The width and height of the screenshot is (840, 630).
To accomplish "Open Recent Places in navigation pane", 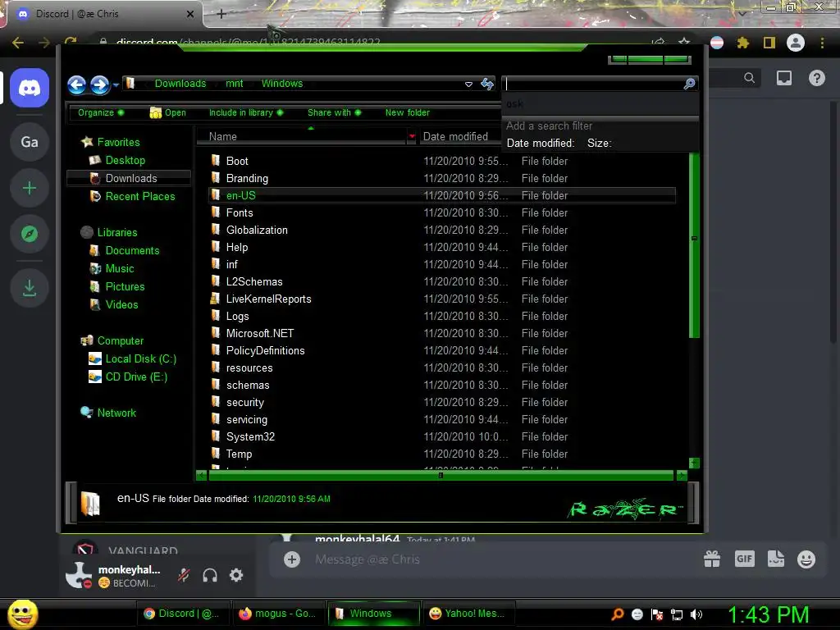I will pyautogui.click(x=140, y=197).
